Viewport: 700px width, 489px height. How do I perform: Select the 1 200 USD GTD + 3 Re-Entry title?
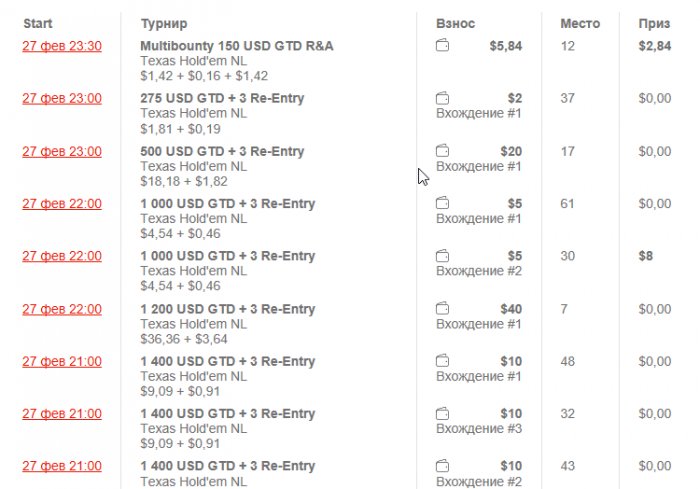pos(227,309)
